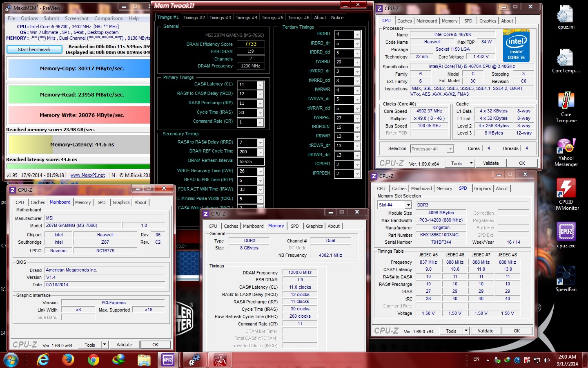Viewport: 588px width, 368px height.
Task: Launch the Core Temp.exe desktop icon
Action: pos(566,107)
